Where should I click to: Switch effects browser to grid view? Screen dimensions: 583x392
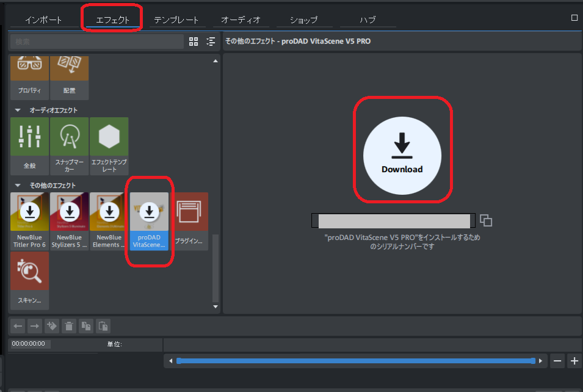coord(194,42)
